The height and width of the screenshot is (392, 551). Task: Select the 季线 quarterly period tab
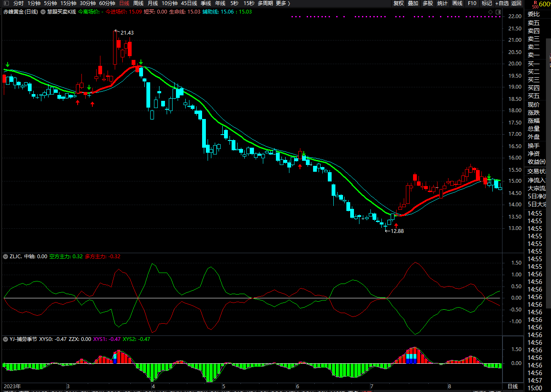click(x=206, y=3)
